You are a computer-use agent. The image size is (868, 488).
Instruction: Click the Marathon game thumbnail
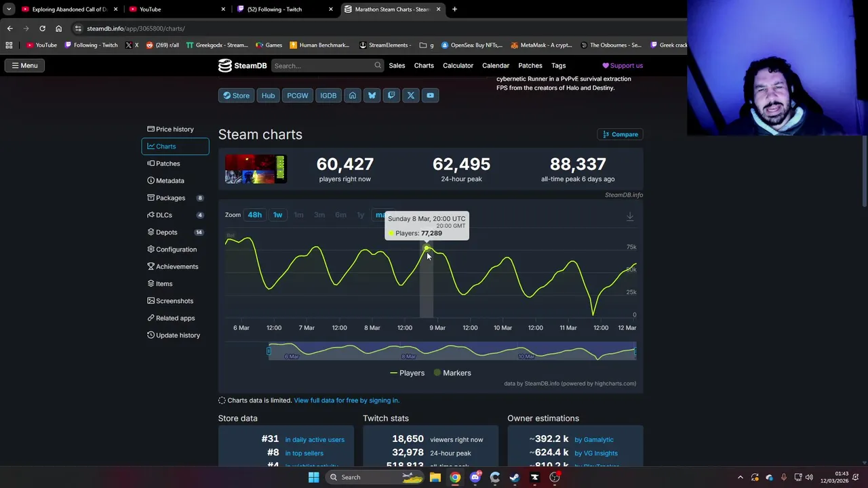[256, 169]
